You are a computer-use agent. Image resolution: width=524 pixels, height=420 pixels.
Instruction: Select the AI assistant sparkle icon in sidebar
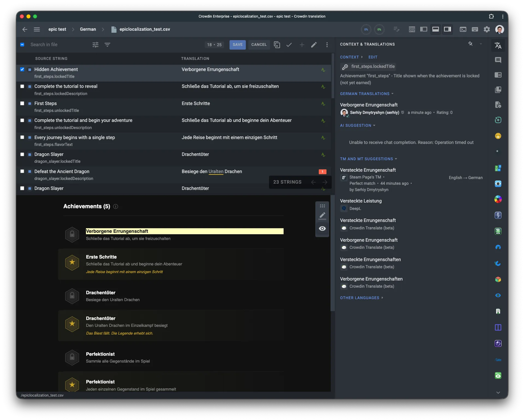click(x=498, y=120)
